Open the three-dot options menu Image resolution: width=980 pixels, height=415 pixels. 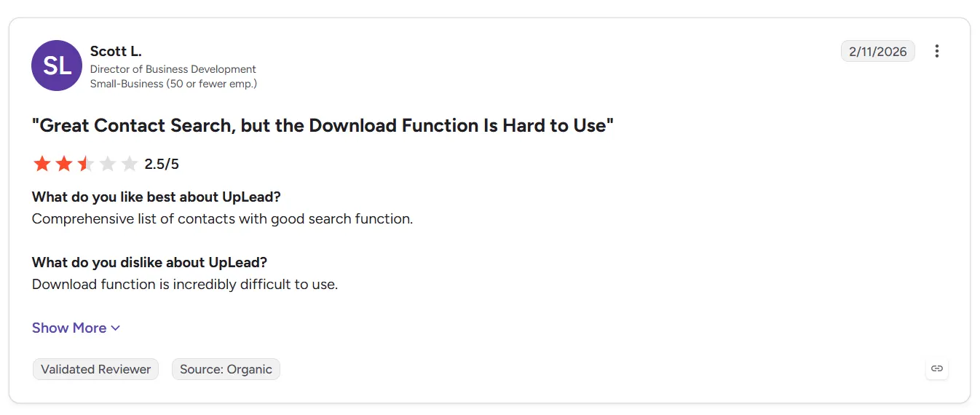[x=937, y=51]
